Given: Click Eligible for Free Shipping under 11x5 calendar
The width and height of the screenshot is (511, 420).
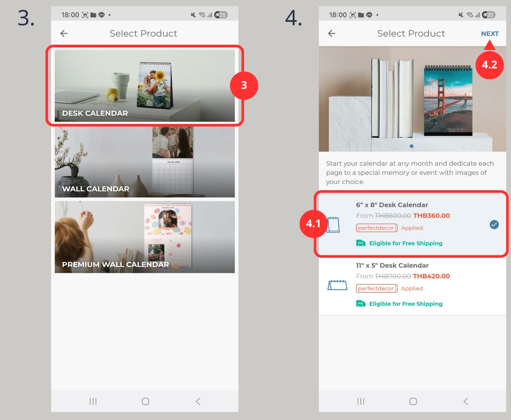Looking at the screenshot, I should click(x=406, y=304).
